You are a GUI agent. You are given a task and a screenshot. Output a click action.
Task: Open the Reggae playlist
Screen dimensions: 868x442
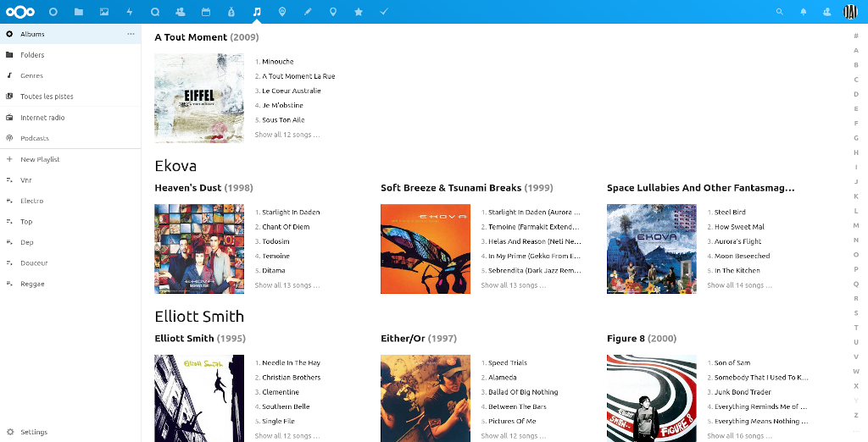point(70,284)
